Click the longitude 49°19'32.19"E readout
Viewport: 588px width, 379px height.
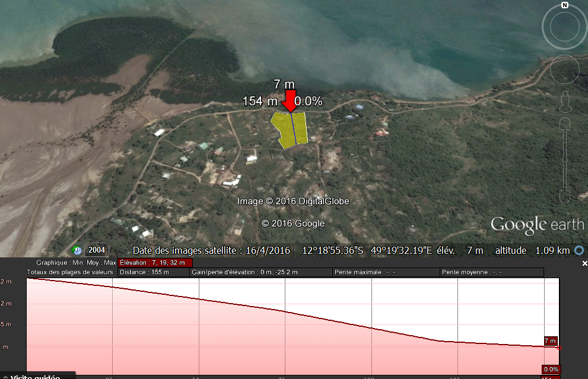pyautogui.click(x=401, y=250)
